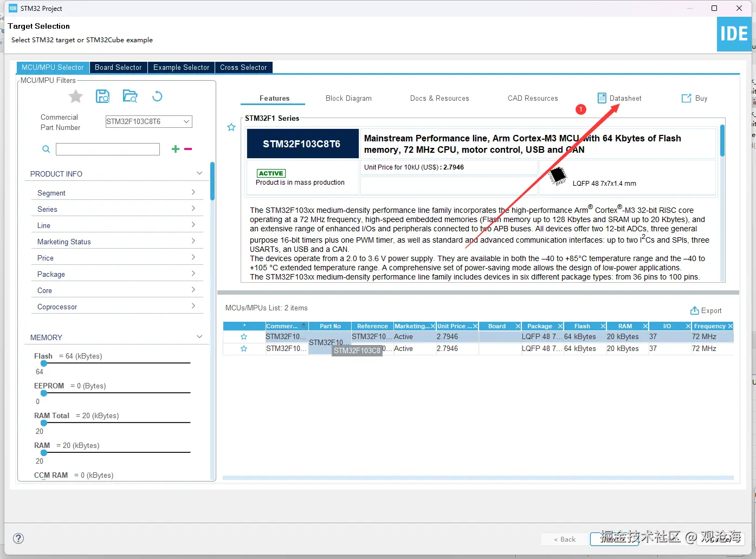Click the reset filters refresh icon
Viewport: 756px width, 559px height.
click(x=157, y=96)
